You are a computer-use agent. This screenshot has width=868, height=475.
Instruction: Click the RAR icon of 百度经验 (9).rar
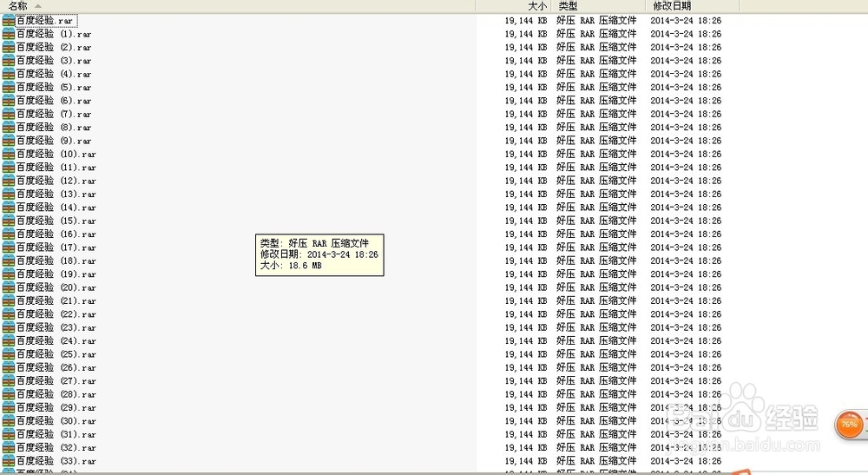9,141
